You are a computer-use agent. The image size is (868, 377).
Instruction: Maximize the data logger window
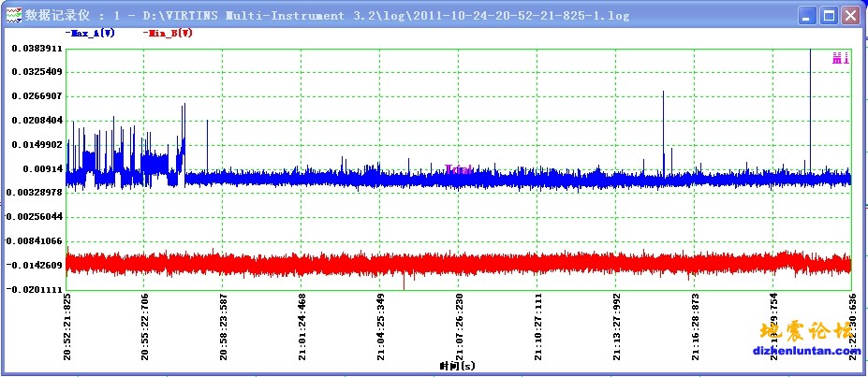point(828,16)
